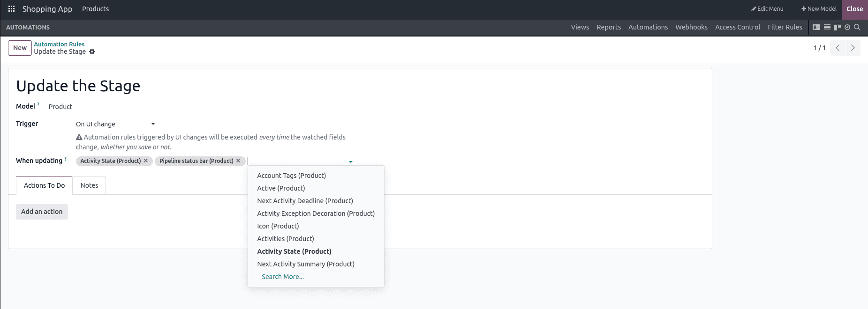Collapse the When updating field dropdown arrow
This screenshot has height=309, width=868.
point(351,162)
